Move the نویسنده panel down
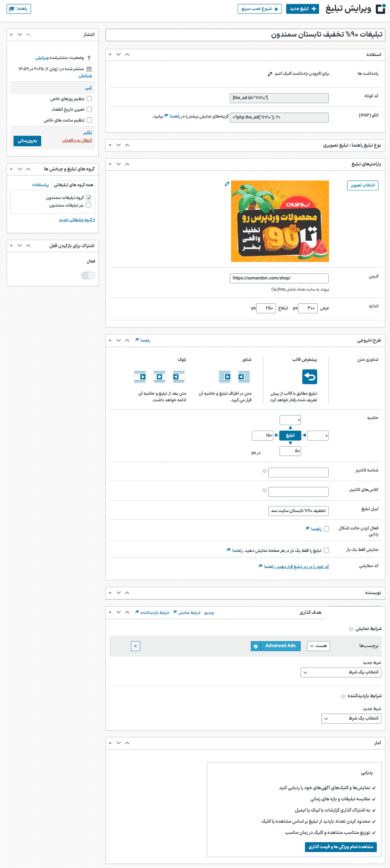Image resolution: width=390 pixels, height=868 pixels. (x=118, y=593)
